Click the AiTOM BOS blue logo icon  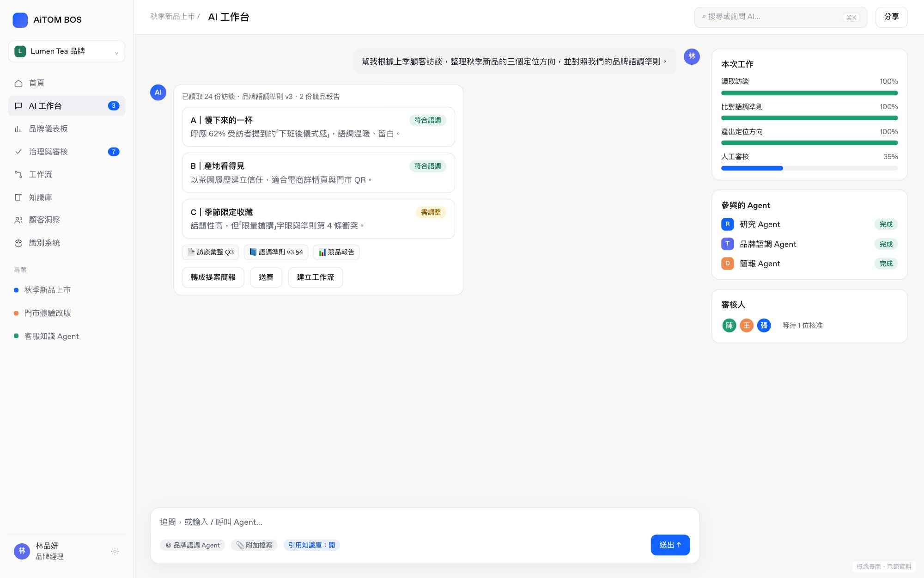20,20
